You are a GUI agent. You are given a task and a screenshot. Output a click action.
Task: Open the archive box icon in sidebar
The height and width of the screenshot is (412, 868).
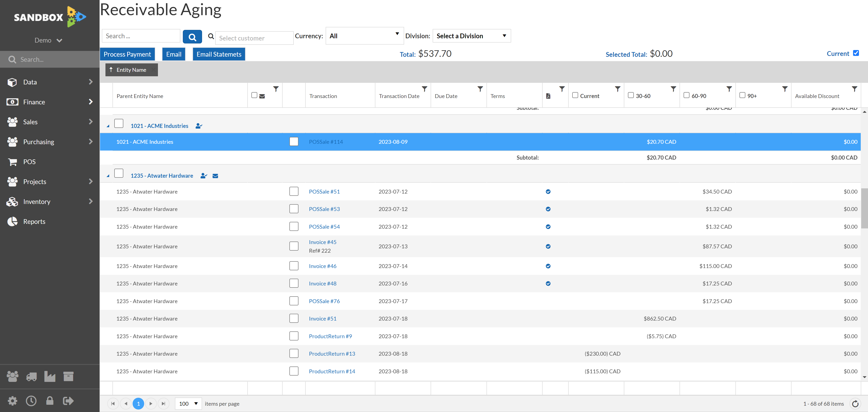68,376
